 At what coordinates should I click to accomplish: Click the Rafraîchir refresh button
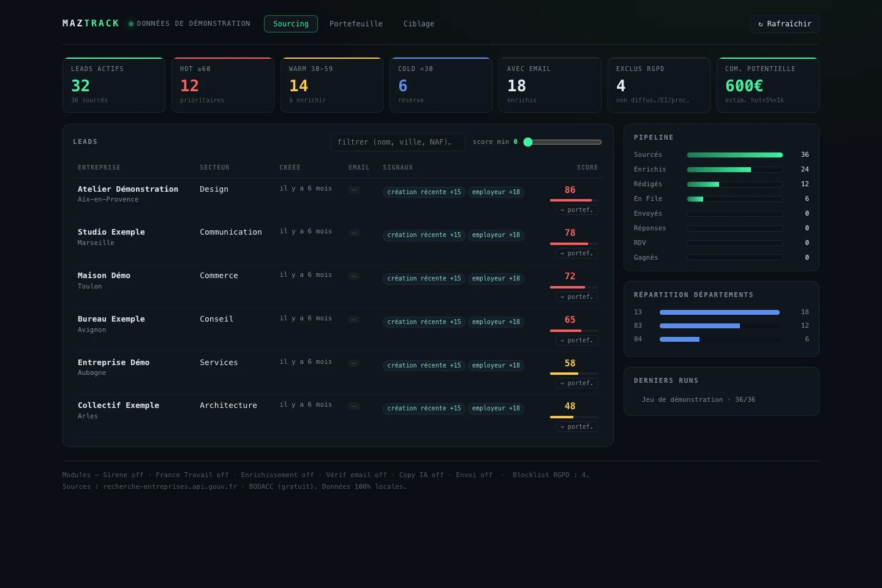(x=785, y=24)
